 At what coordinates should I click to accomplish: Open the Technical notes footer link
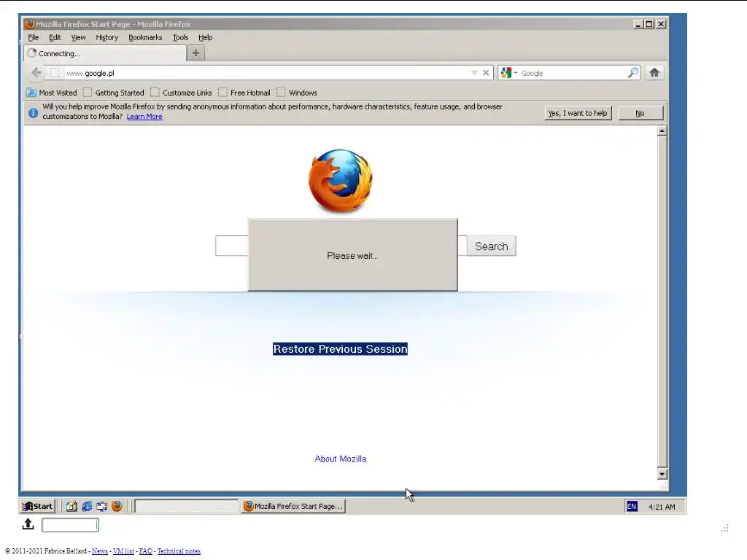179,551
